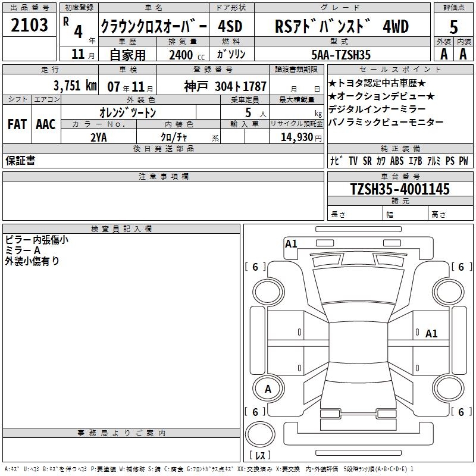
Task: Click PS equipment code
Action: click(450, 161)
